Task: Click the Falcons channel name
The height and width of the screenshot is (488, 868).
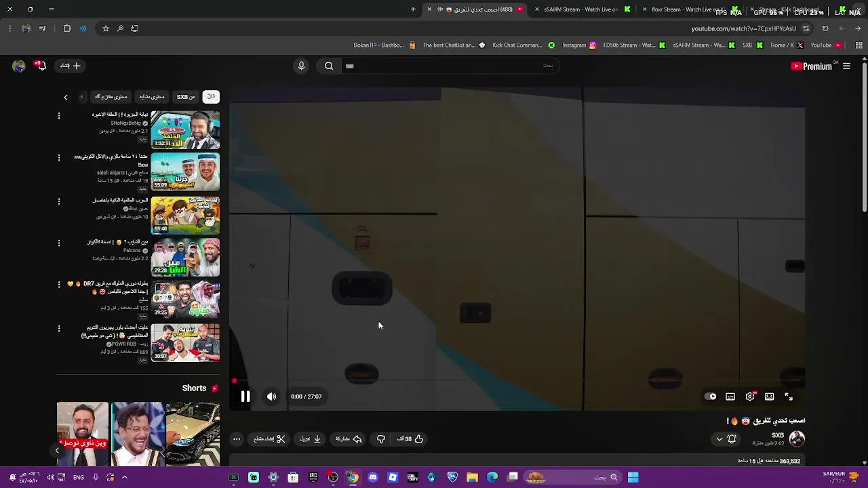Action: (x=132, y=250)
